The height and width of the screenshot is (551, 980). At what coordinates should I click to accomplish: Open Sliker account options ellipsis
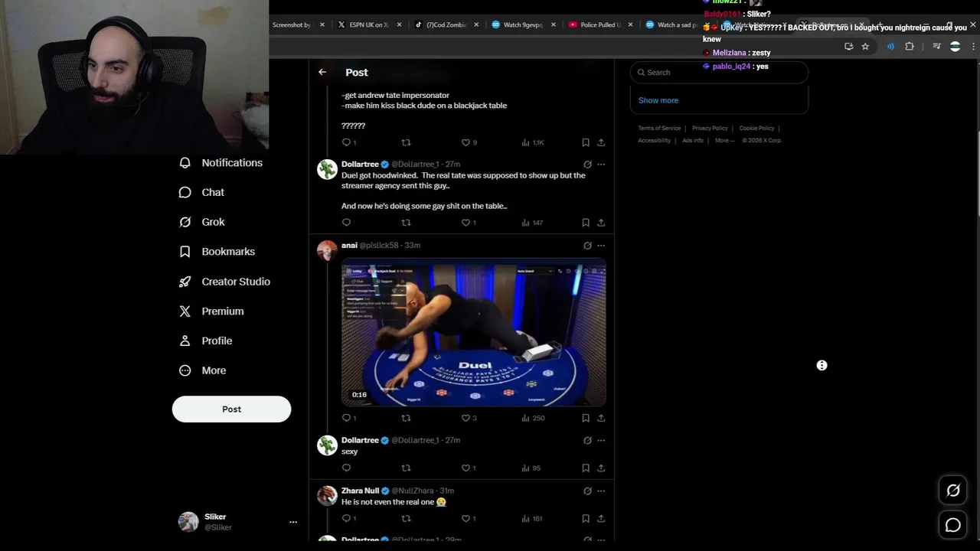click(292, 522)
